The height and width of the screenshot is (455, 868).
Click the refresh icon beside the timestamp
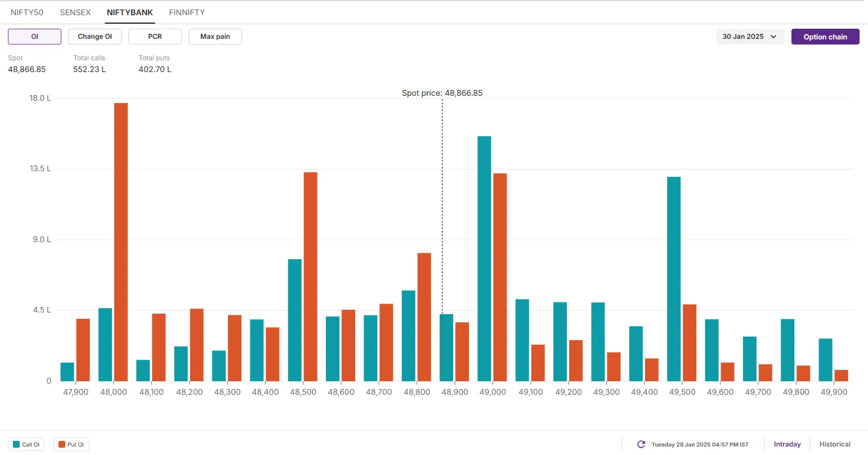coord(641,444)
